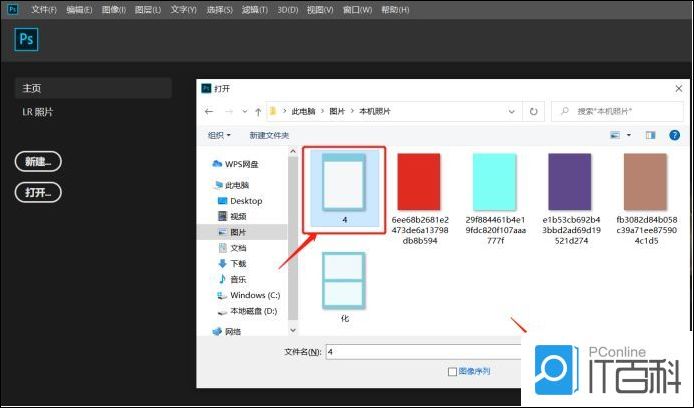The height and width of the screenshot is (408, 694).
Task: Expand the 组织 dropdown menu
Action: (219, 135)
